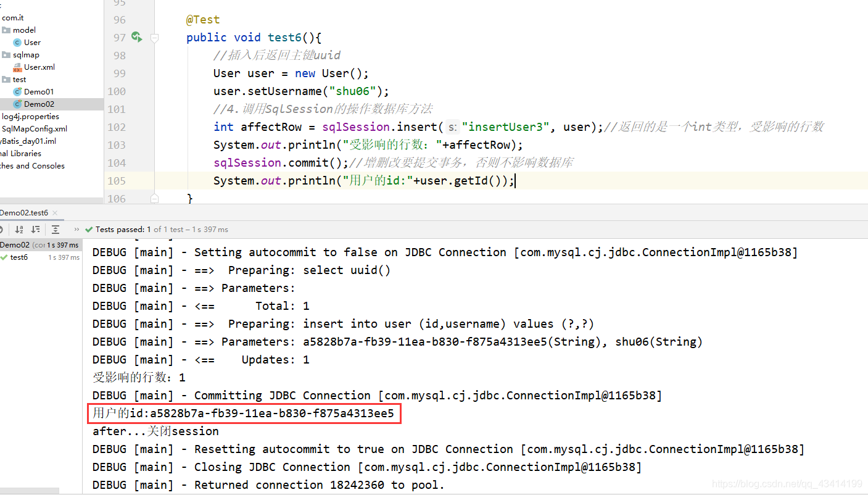Click the Tests passed status text
The width and height of the screenshot is (868, 495).
click(162, 230)
